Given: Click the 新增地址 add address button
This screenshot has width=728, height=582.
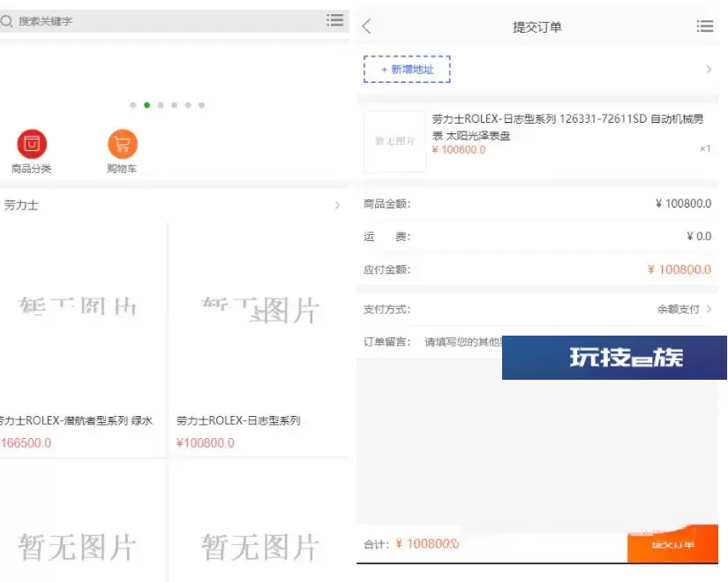Looking at the screenshot, I should click(x=407, y=69).
